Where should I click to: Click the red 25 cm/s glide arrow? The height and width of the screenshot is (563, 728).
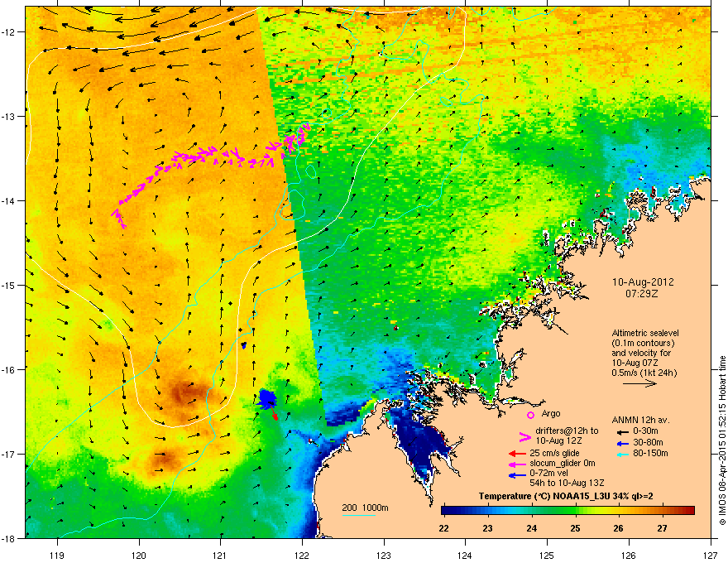click(x=517, y=454)
